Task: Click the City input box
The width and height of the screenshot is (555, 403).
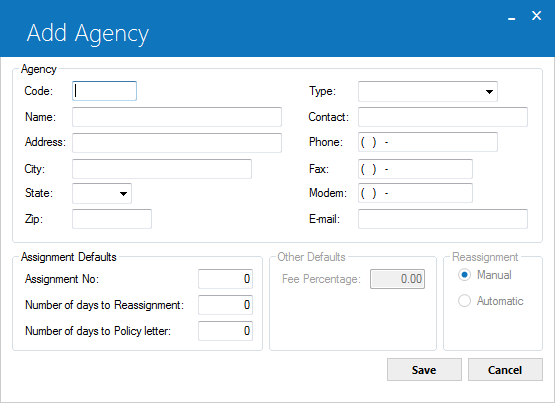Action: coord(162,169)
